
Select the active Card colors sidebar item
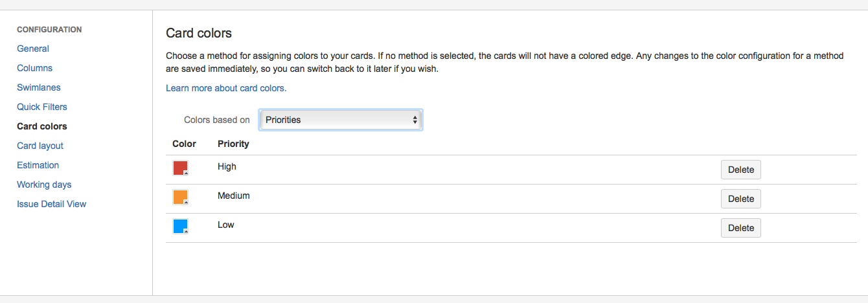click(42, 126)
